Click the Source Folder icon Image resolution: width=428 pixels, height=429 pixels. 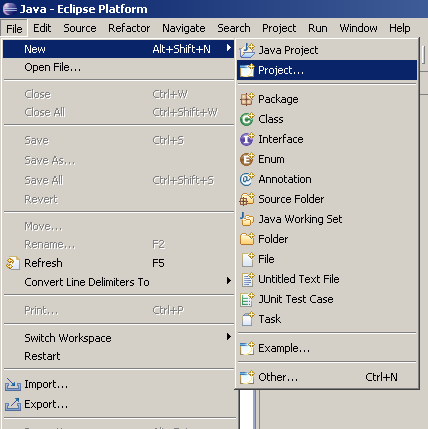pos(247,199)
